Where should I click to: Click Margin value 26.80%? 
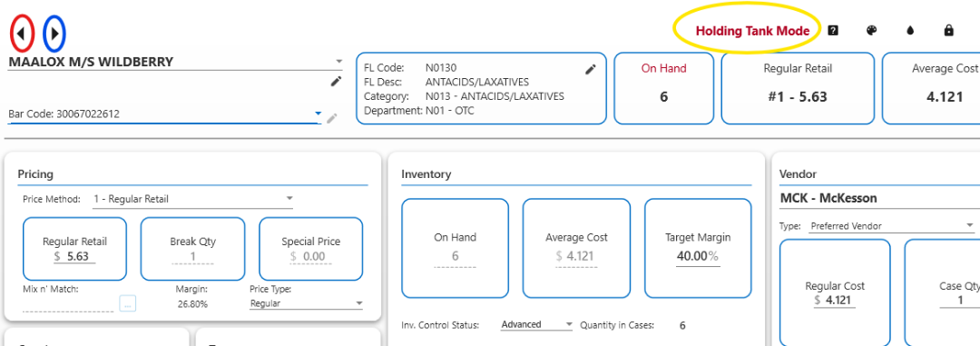(191, 304)
